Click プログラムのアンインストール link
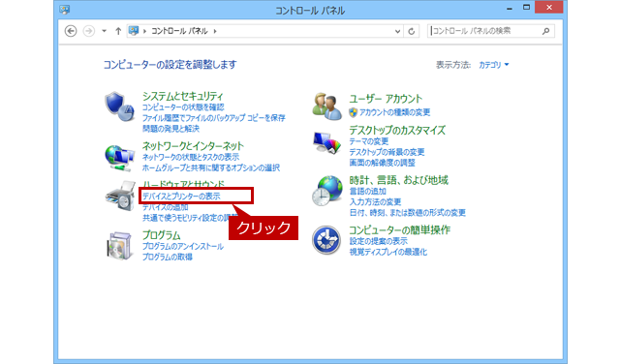The width and height of the screenshot is (620, 364). coord(183,246)
